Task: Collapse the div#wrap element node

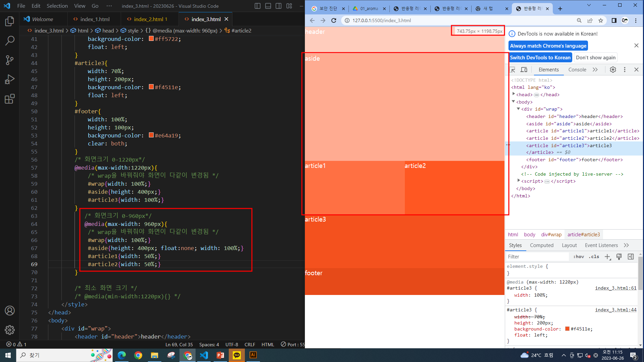Action: pyautogui.click(x=518, y=109)
